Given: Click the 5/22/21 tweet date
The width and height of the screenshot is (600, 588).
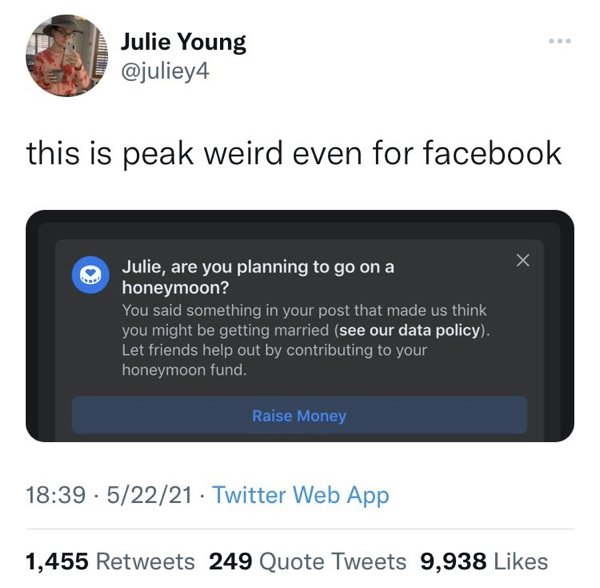Looking at the screenshot, I should [x=150, y=495].
